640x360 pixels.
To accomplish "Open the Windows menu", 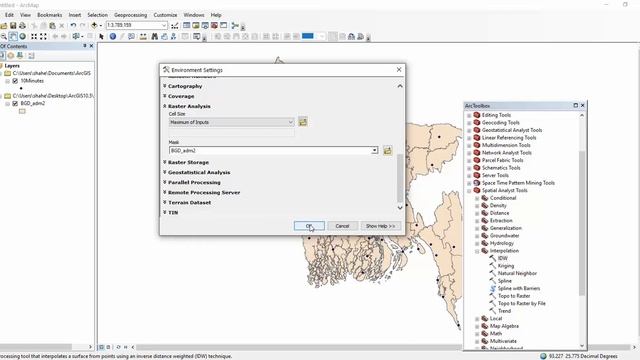I will [x=193, y=15].
